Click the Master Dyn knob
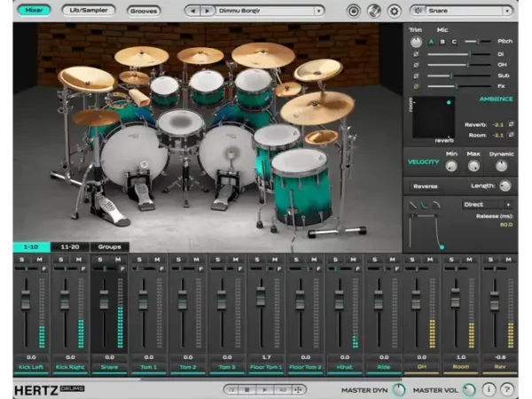The image size is (532, 399). [x=399, y=390]
